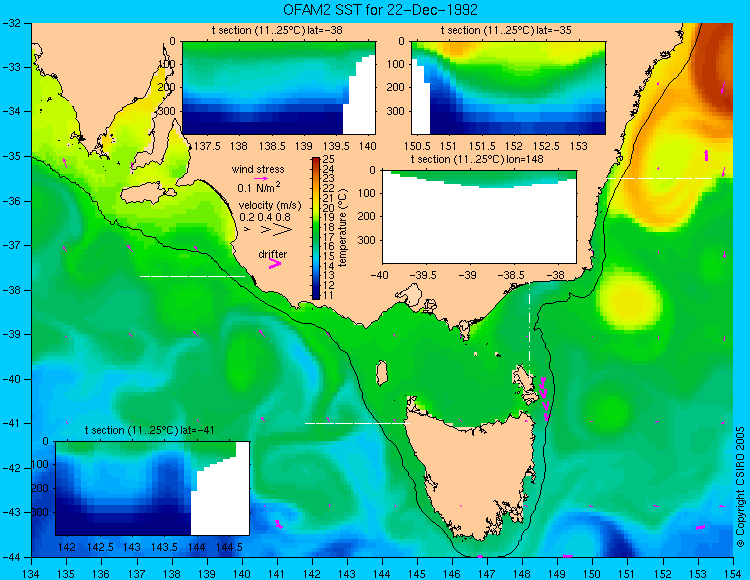This screenshot has width=750, height=580.
Task: Click the title "OFAM2 SST for 22-Dec-1992"
Action: click(x=380, y=10)
